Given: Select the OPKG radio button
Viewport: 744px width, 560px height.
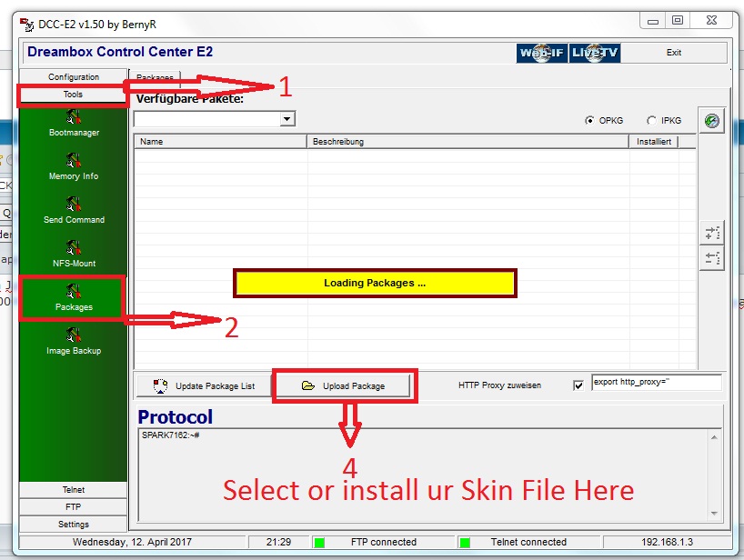Looking at the screenshot, I should pos(589,120).
